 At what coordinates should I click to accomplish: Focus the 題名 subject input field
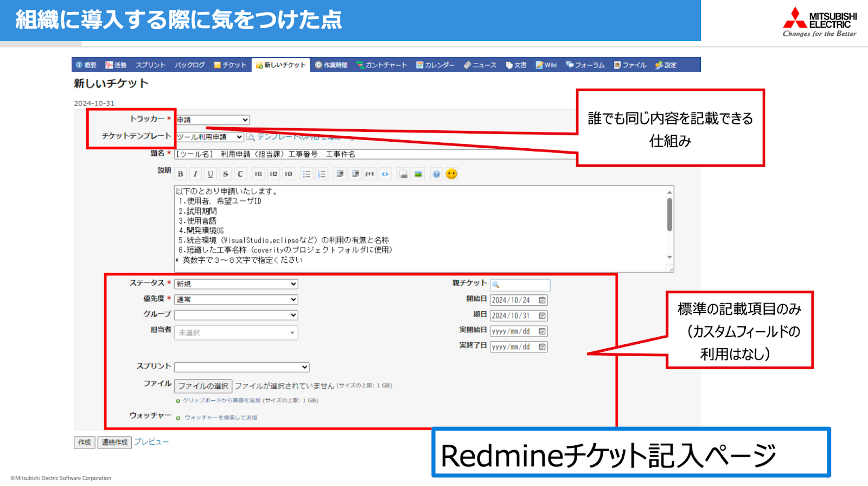(x=374, y=154)
